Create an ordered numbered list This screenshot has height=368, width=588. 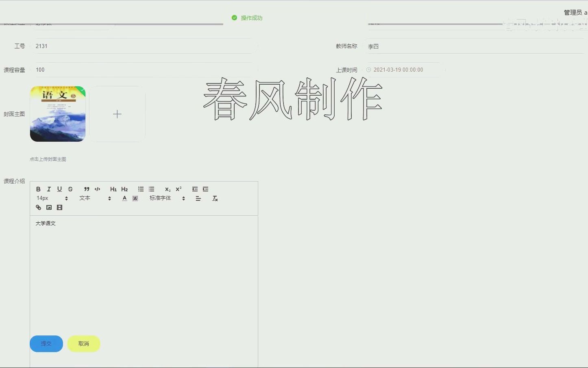click(x=141, y=189)
